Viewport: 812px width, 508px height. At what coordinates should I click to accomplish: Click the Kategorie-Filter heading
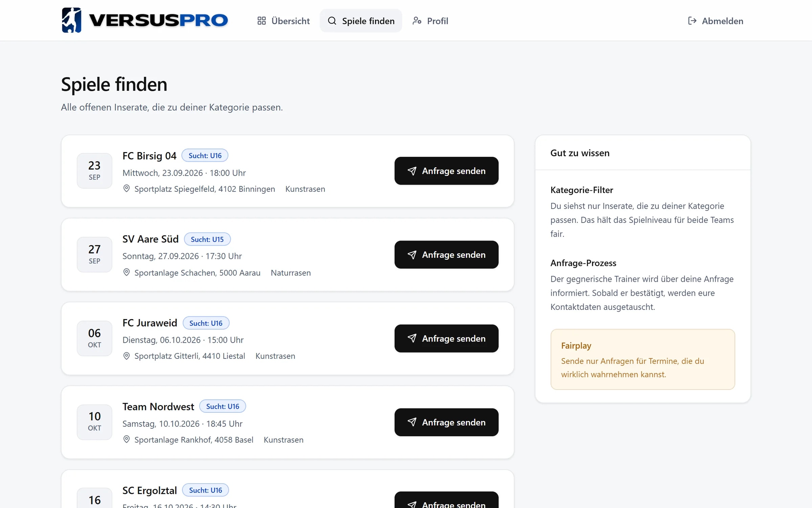[x=582, y=190]
